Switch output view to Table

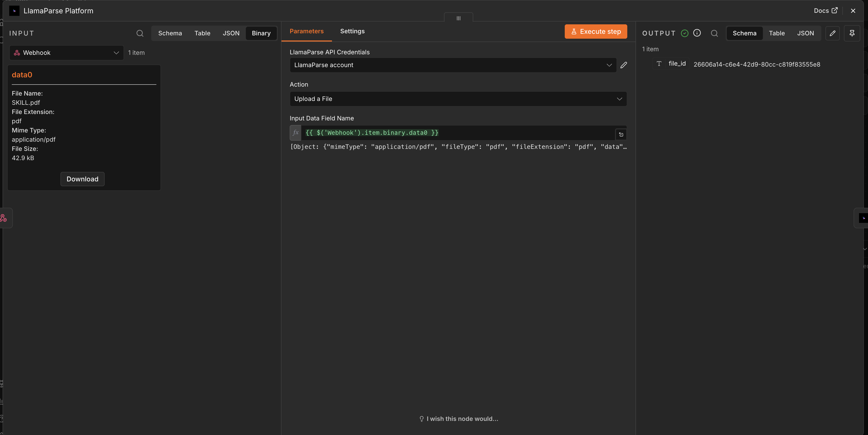point(777,33)
